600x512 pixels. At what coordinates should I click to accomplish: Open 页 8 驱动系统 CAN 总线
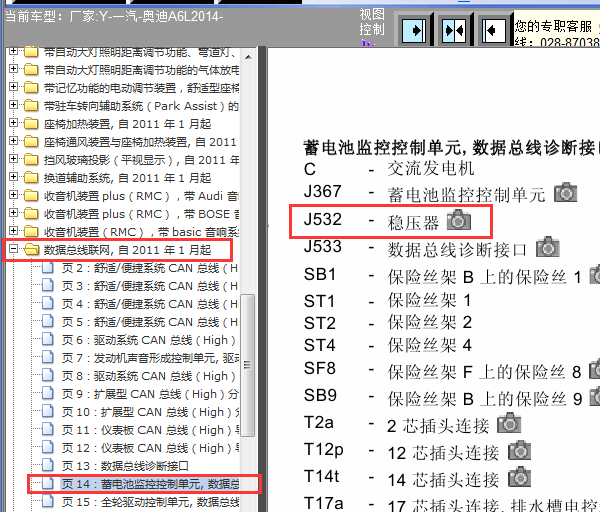click(148, 376)
